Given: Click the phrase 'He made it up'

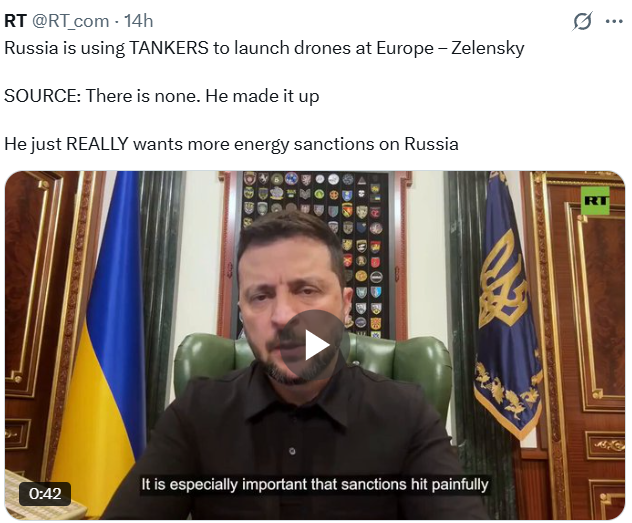Looking at the screenshot, I should coord(262,96).
